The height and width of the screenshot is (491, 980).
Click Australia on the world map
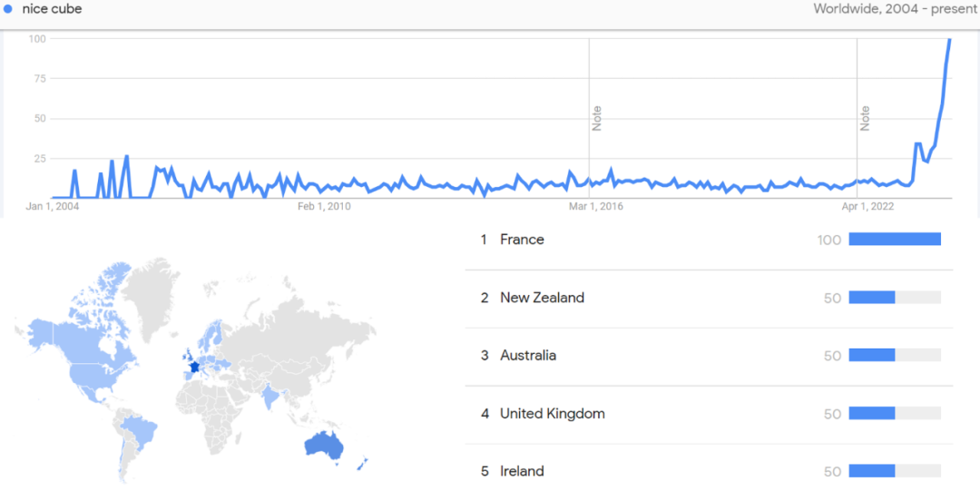(x=324, y=446)
